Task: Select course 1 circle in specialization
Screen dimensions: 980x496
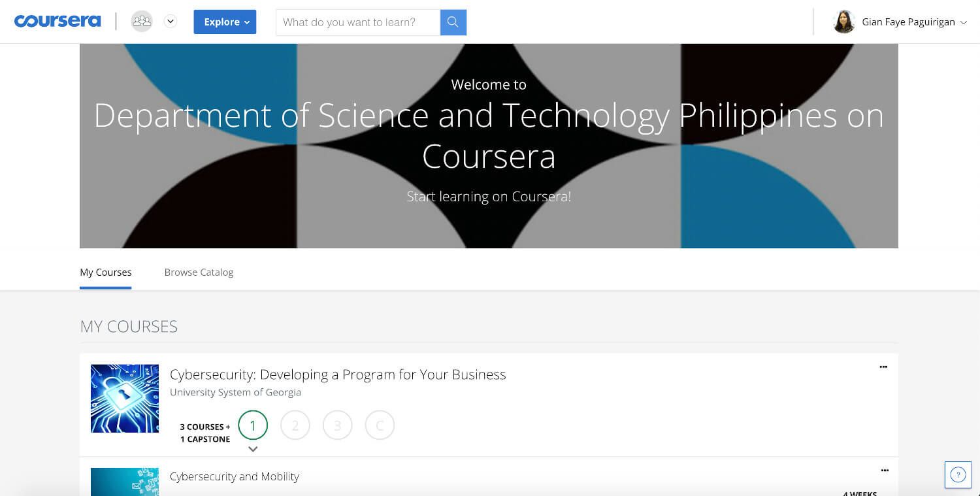Action: pos(253,425)
